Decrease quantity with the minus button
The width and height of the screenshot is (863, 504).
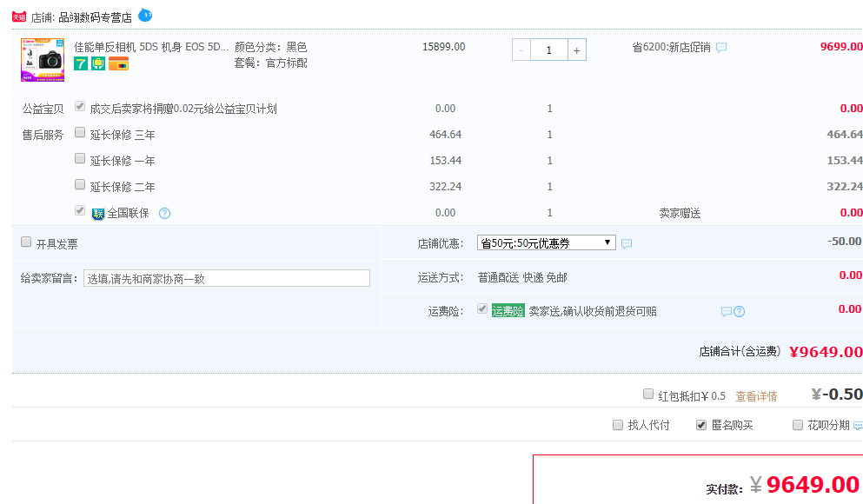coord(521,50)
